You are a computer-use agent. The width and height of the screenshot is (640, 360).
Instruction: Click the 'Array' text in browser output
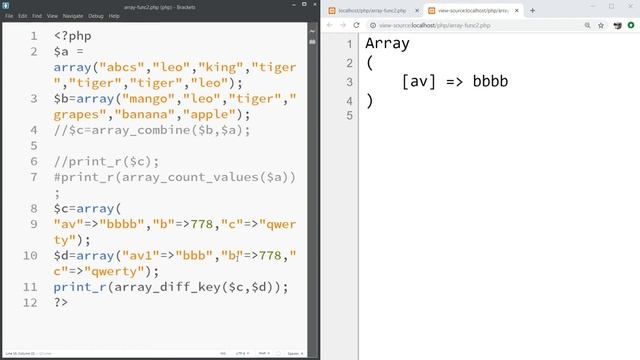(x=387, y=43)
